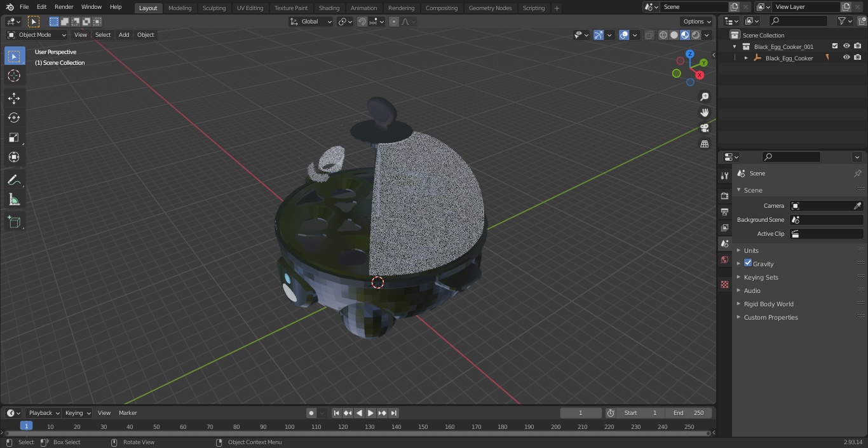Click frame 100 on timeline ruler

click(289, 426)
